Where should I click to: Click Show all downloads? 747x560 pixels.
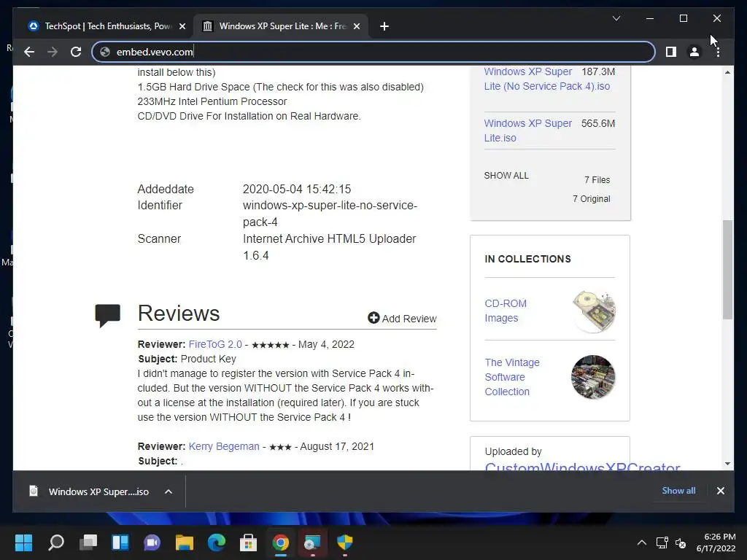(678, 491)
